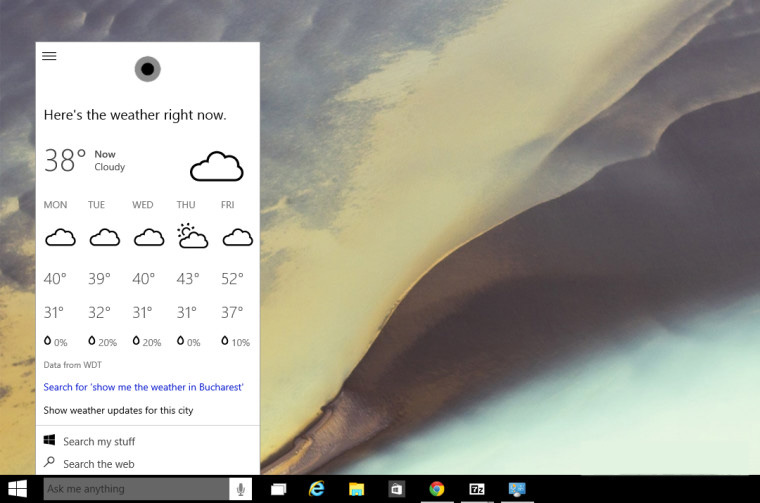
Task: Launch Google Chrome from the taskbar
Action: 437,489
